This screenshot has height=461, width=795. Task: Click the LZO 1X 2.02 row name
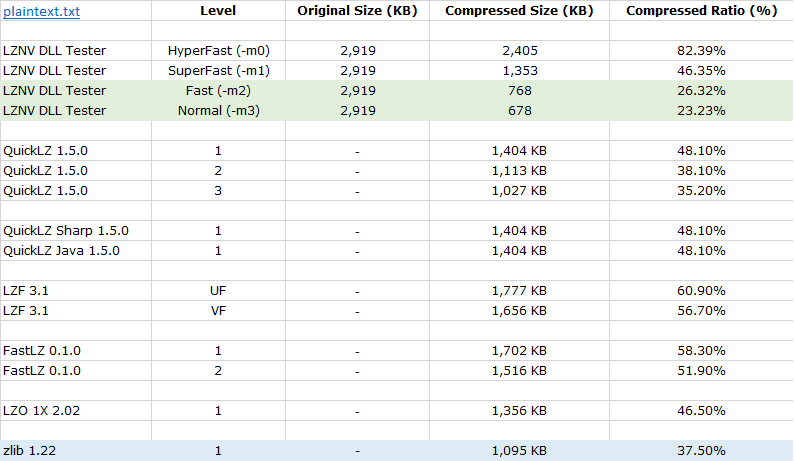tap(42, 411)
